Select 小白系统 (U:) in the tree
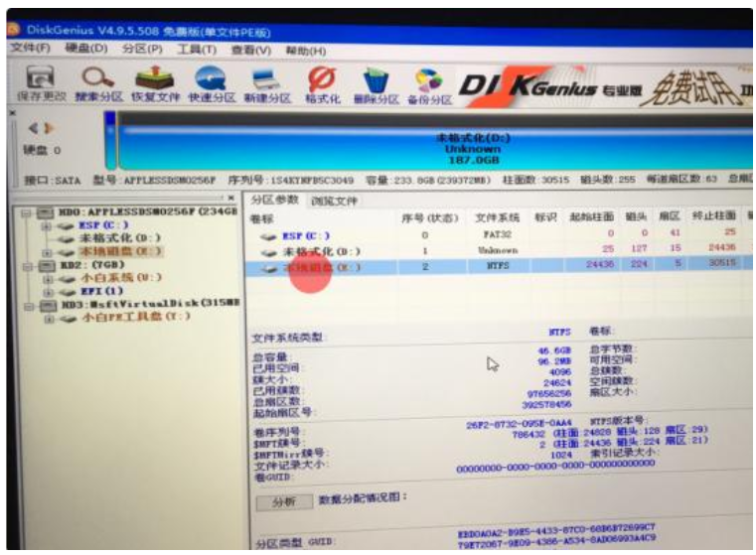756x555 pixels. (120, 278)
